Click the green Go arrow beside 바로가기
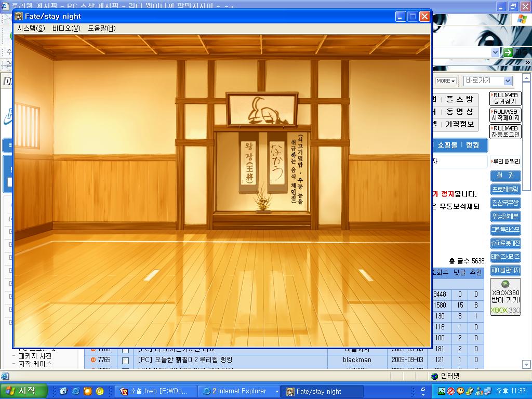 point(508,52)
